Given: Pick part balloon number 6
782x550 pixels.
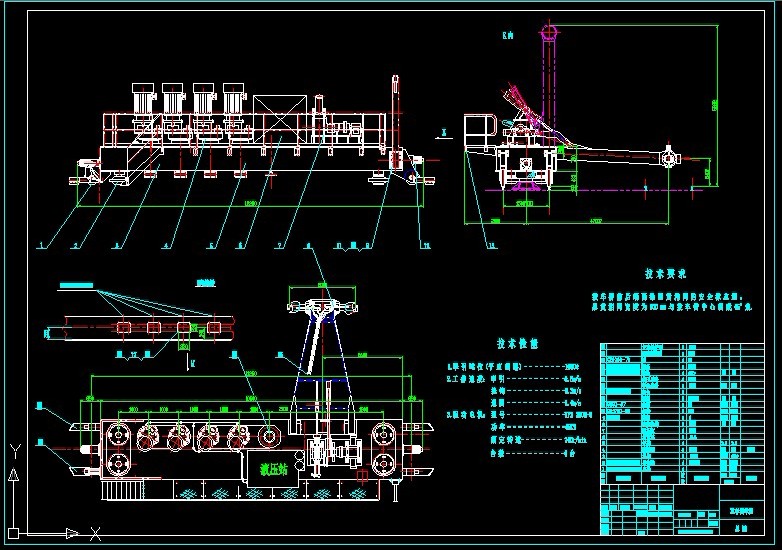Looking at the screenshot, I should click(240, 245).
